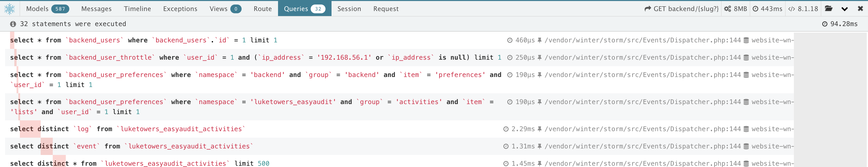868x167 pixels.
Task: Switch to the Route tab
Action: point(263,9)
